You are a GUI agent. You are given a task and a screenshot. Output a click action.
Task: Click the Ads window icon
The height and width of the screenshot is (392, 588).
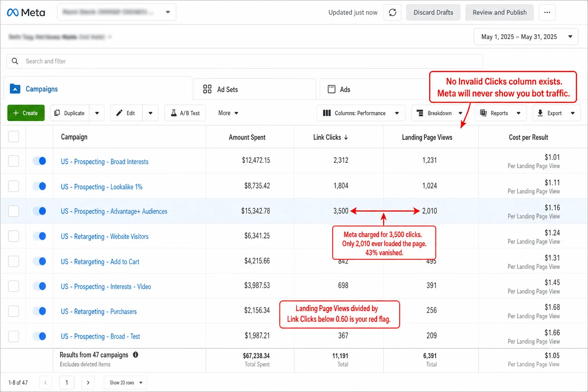[x=332, y=89]
